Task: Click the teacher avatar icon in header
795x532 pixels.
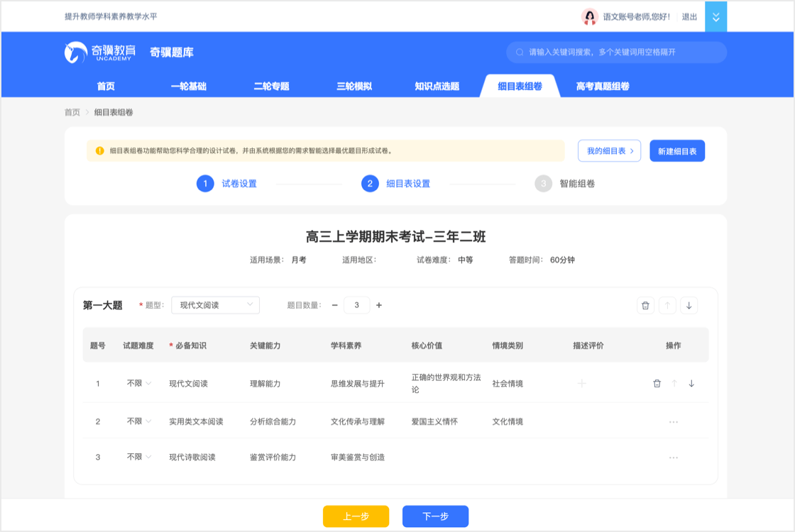Action: tap(589, 16)
